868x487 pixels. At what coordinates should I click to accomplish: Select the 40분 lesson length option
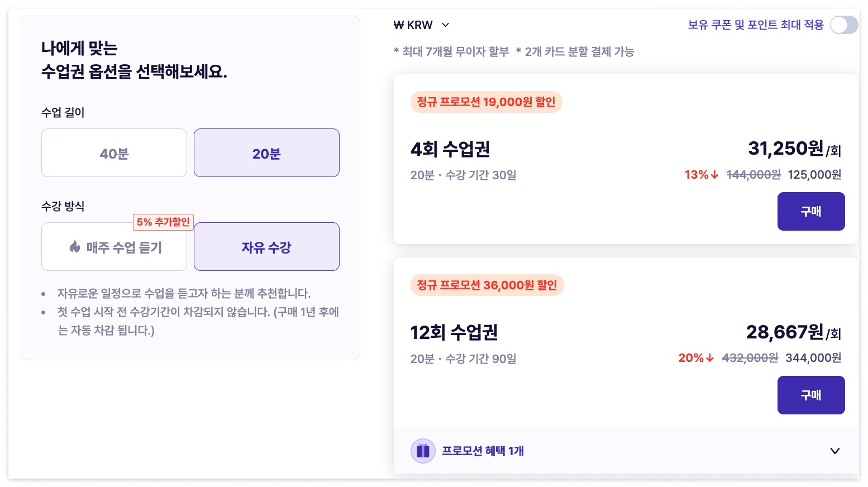pyautogui.click(x=114, y=152)
